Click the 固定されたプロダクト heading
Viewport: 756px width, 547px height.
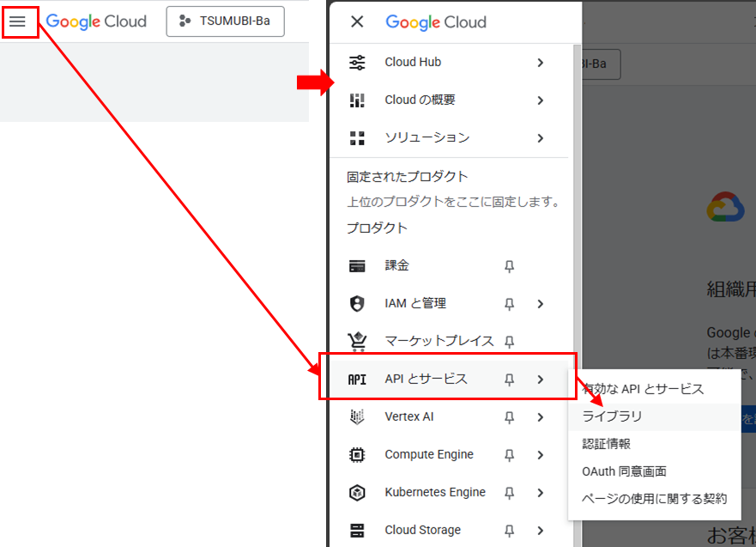(x=408, y=177)
